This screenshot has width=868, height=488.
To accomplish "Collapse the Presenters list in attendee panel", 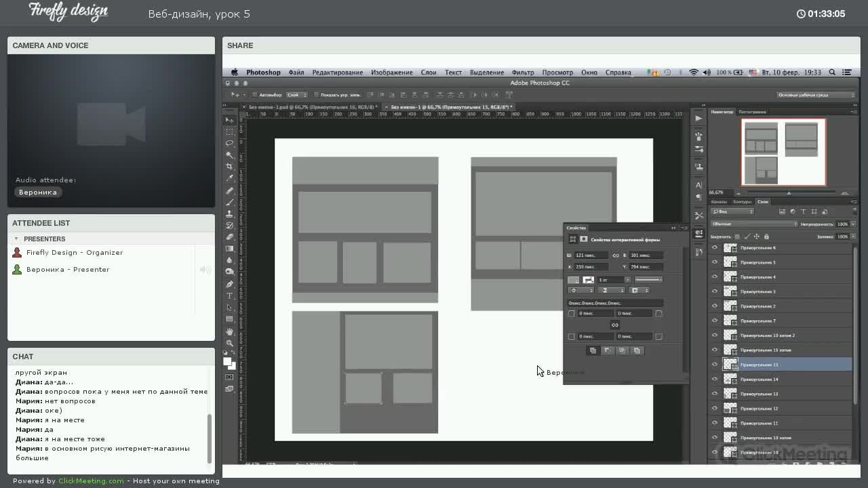I will pos(16,239).
